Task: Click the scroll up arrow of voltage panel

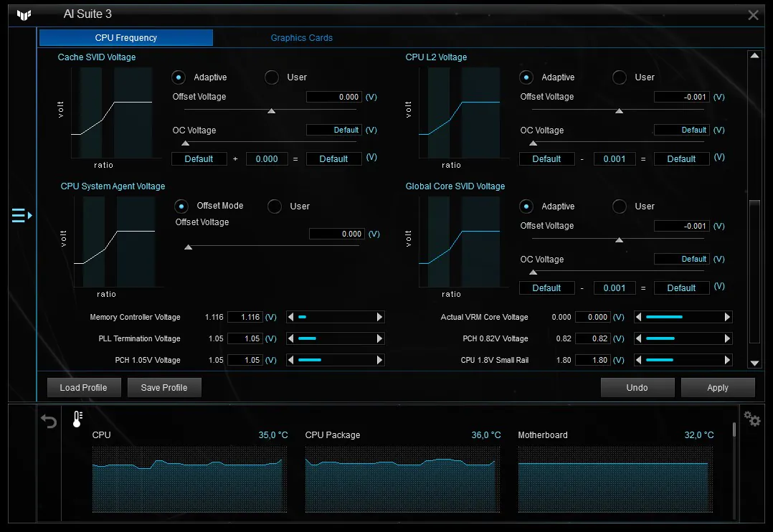Action: (754, 55)
